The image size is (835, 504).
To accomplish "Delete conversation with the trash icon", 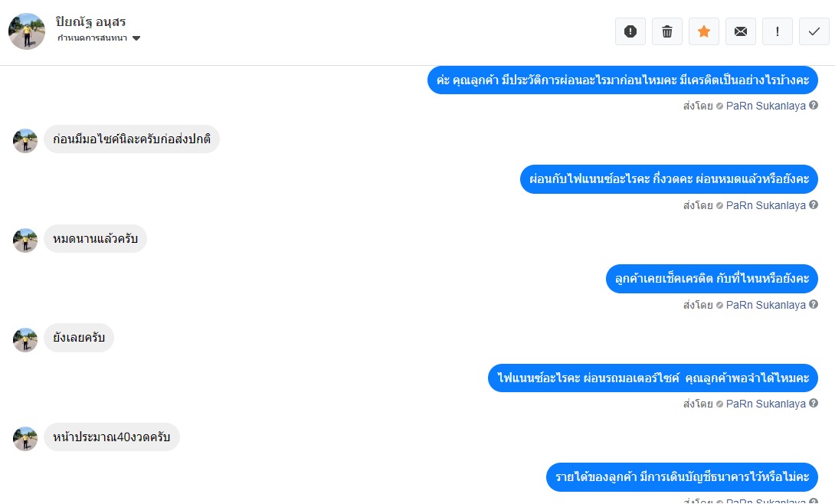I will tap(667, 31).
